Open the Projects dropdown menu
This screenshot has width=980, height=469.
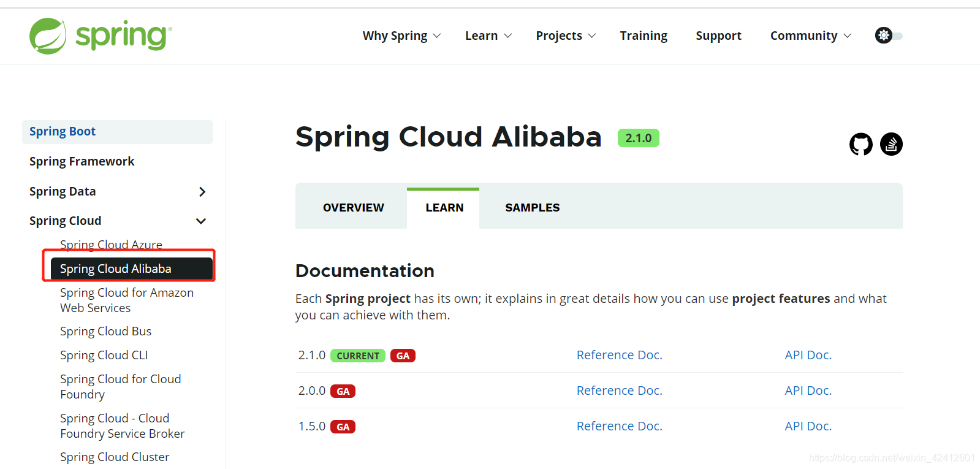566,36
